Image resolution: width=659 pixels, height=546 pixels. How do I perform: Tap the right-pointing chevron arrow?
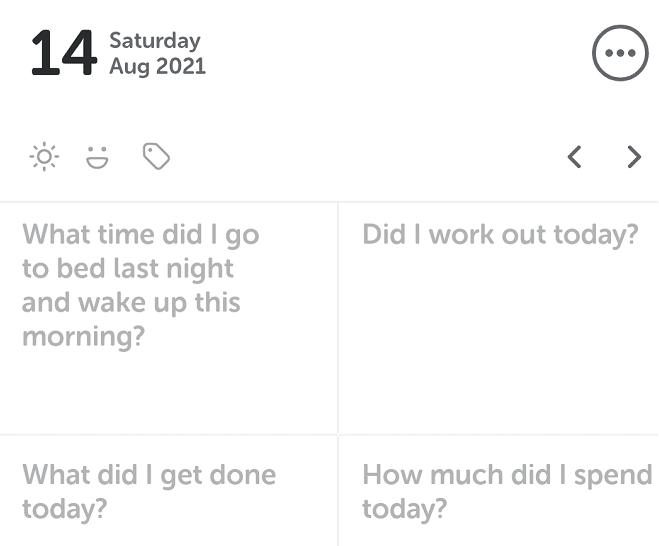(x=633, y=157)
